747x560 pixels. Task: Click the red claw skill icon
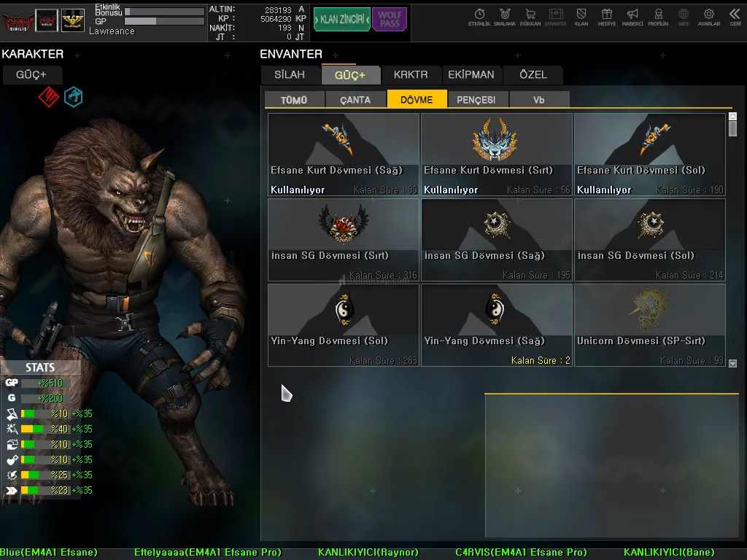pyautogui.click(x=48, y=96)
